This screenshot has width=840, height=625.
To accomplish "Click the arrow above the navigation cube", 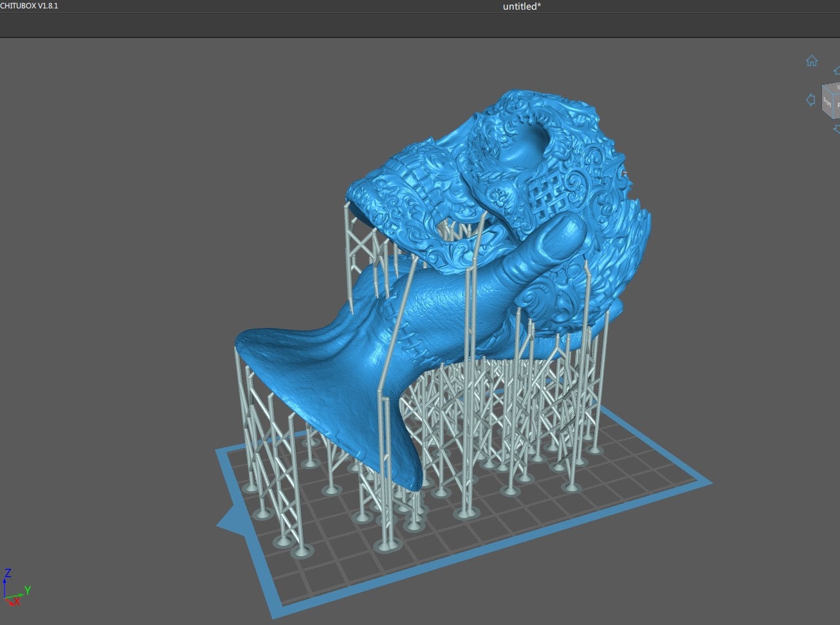I will point(836,71).
